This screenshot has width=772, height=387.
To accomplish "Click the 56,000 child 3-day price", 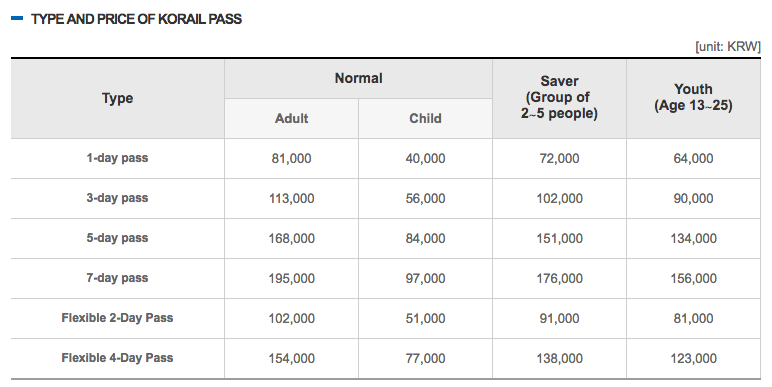I will pos(425,198).
